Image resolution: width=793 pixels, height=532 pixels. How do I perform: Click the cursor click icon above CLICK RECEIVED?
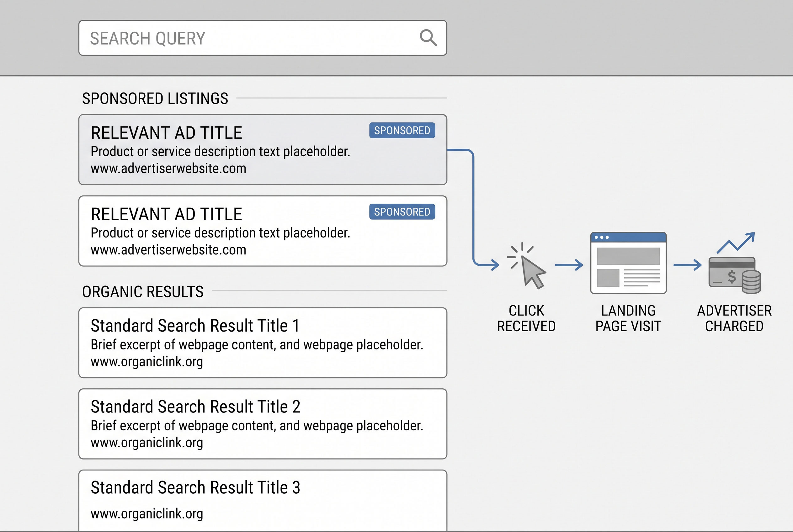point(526,265)
